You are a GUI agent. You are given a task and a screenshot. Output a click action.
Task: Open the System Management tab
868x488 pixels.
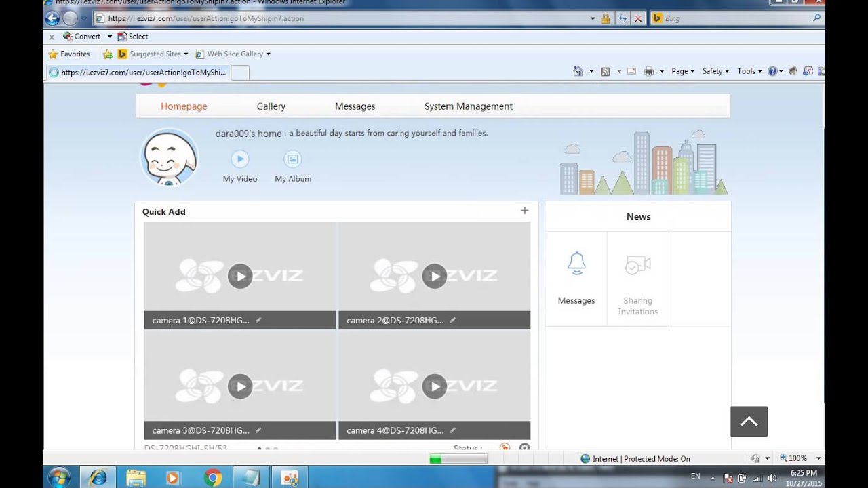click(x=469, y=106)
